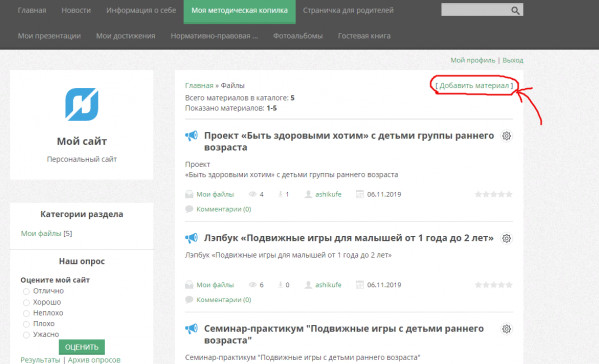Click comment bubble icon under Лэпбук entry
Viewport: 599px width, 364px height.
(189, 299)
